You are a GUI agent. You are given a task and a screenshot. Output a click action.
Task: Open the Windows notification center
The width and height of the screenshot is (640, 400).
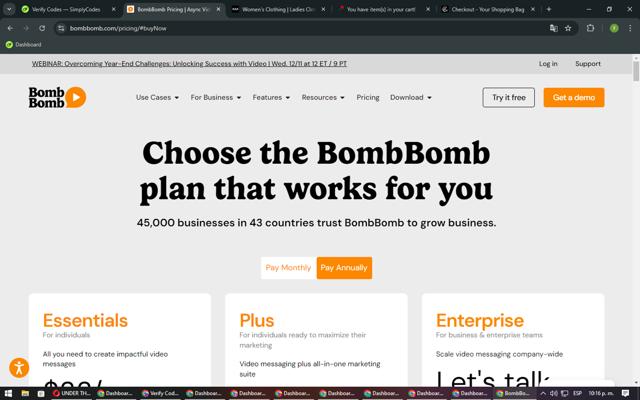625,393
